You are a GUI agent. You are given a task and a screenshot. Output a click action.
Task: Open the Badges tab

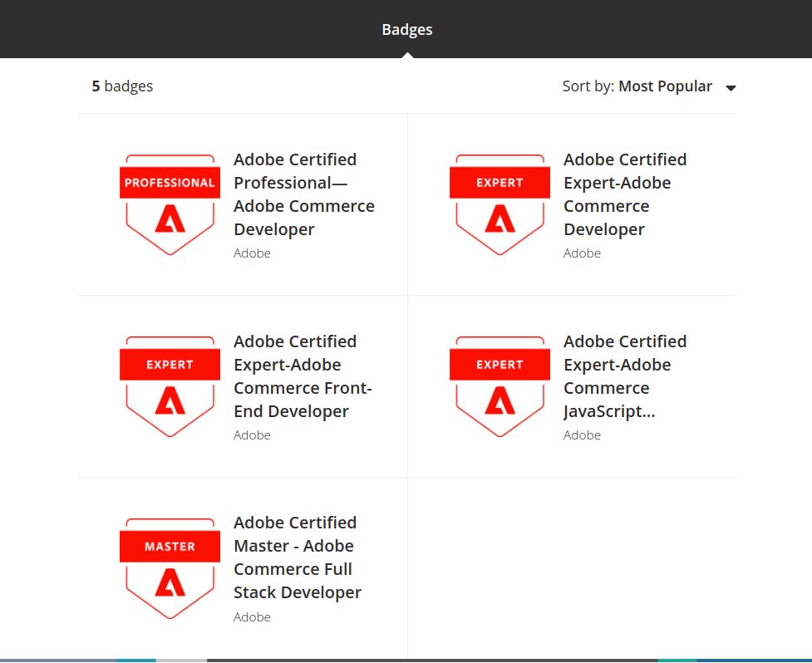(407, 30)
